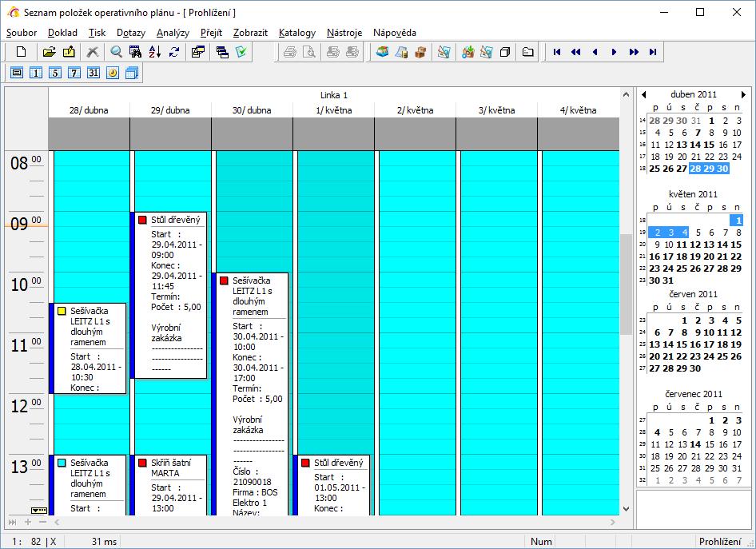Open the Analýzy menu
The image size is (756, 549).
coord(173,32)
